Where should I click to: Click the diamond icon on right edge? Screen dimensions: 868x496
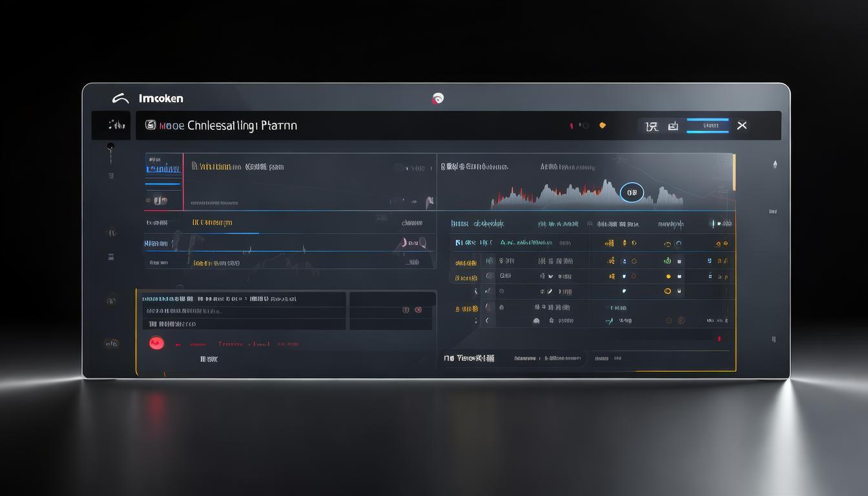tap(775, 165)
